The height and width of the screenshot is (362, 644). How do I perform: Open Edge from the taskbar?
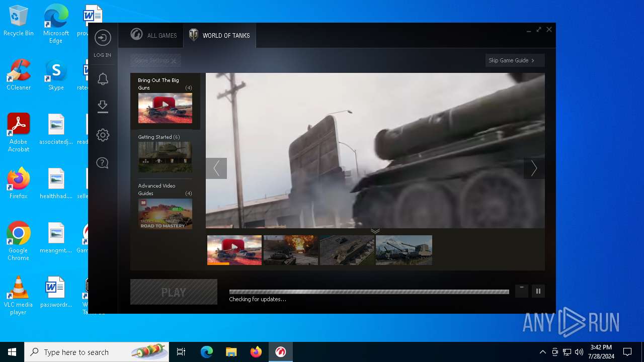(x=207, y=352)
